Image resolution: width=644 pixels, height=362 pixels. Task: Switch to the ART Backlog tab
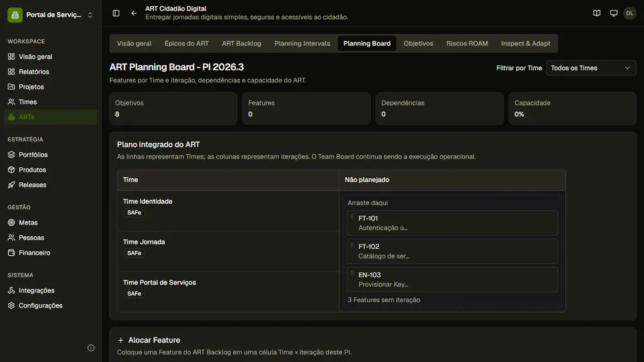(x=241, y=43)
